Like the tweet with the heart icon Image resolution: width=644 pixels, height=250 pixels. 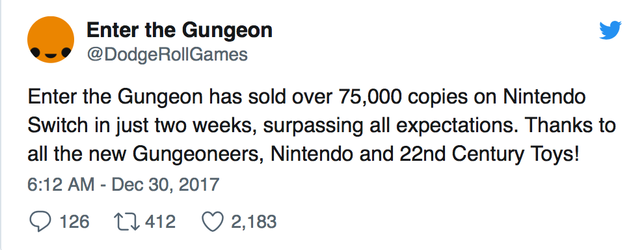tap(213, 222)
